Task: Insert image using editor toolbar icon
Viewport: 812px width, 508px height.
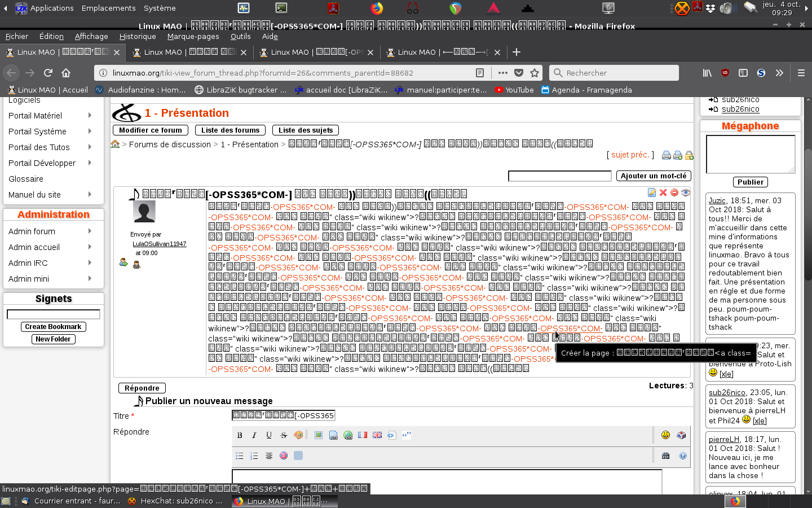Action: pos(319,435)
